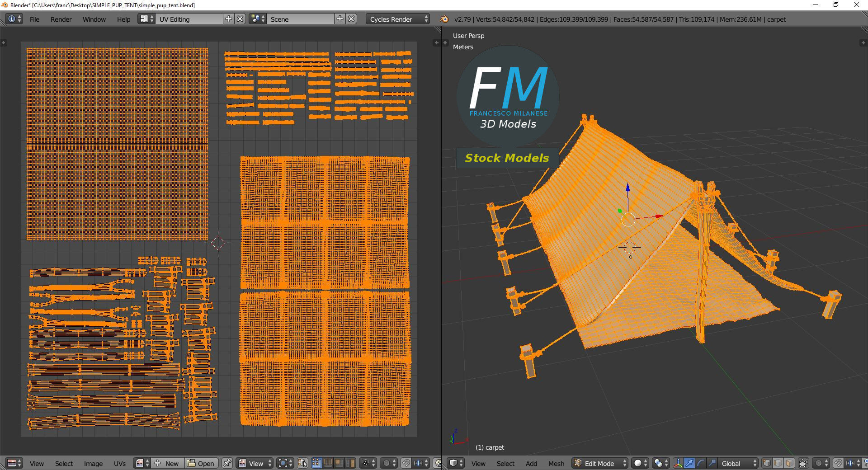Click the blue Z axis manipulator arrow
Viewport: 868px width, 470px height.
[x=627, y=188]
